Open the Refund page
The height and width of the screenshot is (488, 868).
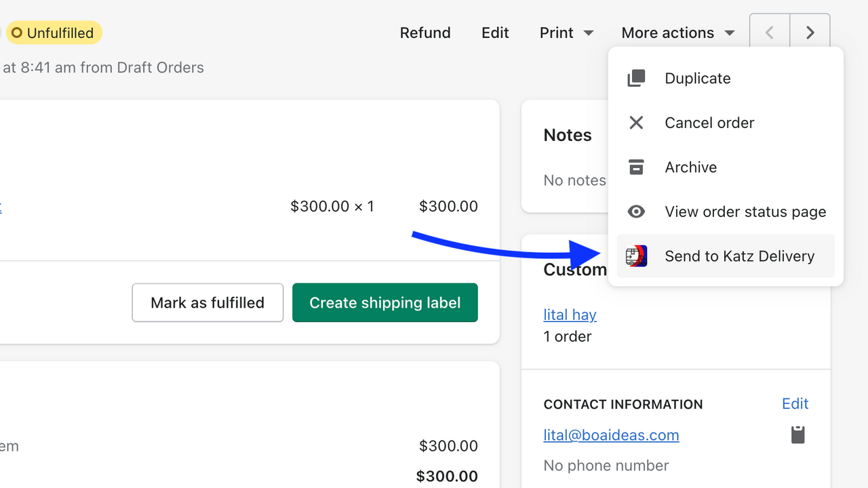click(x=425, y=33)
